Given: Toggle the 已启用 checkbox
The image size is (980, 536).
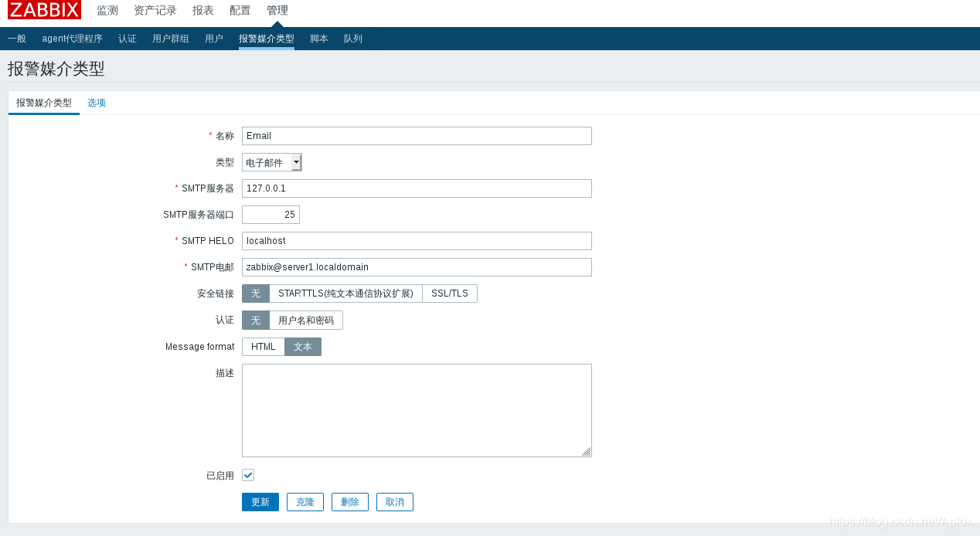Looking at the screenshot, I should tap(248, 475).
